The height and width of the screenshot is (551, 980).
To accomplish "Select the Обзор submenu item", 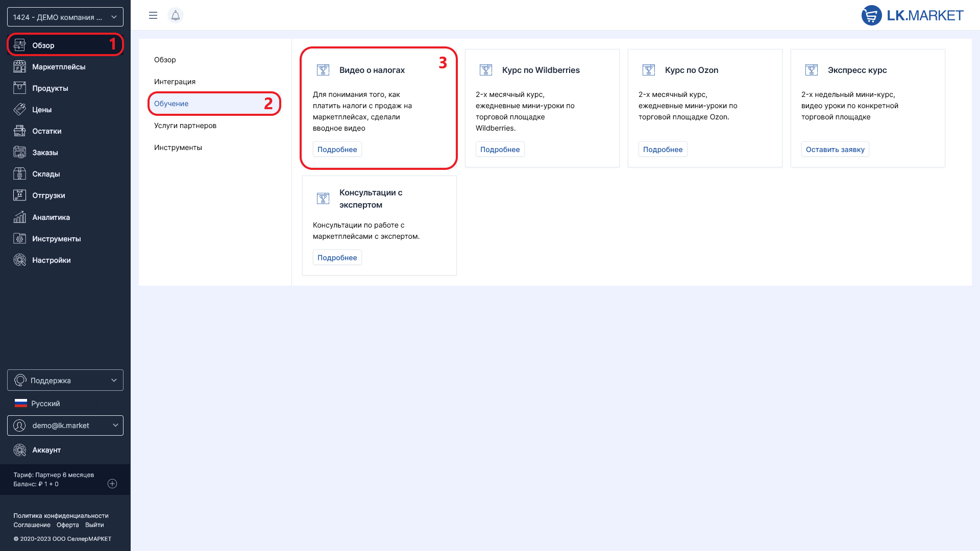I will tap(165, 60).
